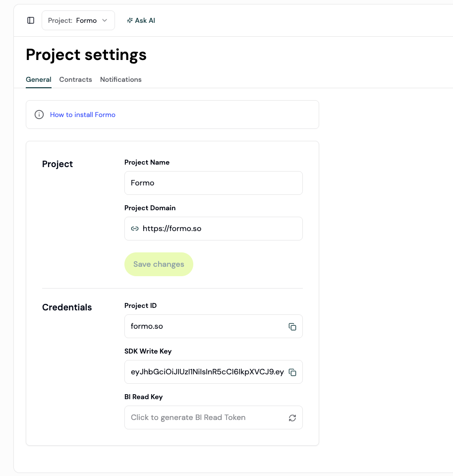Screen dimensions: 453x476
Task: Open the How to install Formo guide
Action: [82, 115]
